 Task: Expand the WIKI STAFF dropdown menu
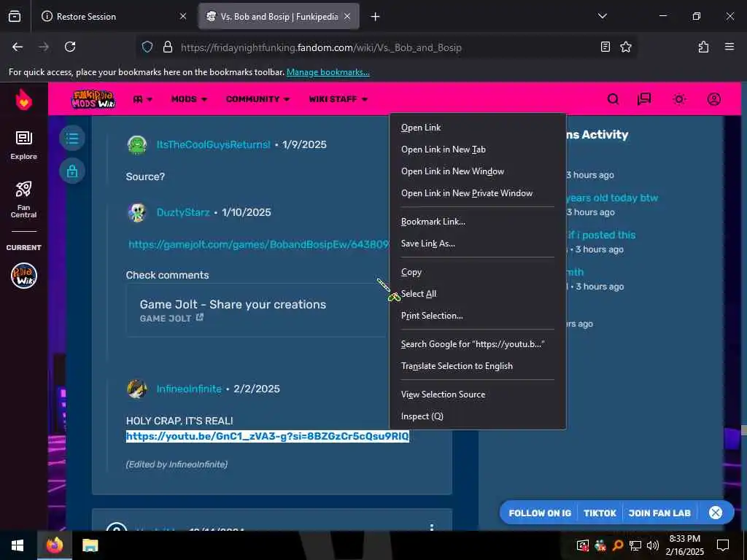(x=338, y=99)
